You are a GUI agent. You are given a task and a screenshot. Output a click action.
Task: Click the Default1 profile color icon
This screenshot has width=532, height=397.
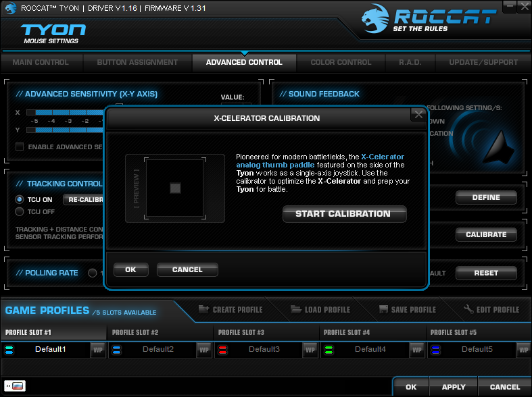[x=9, y=350]
